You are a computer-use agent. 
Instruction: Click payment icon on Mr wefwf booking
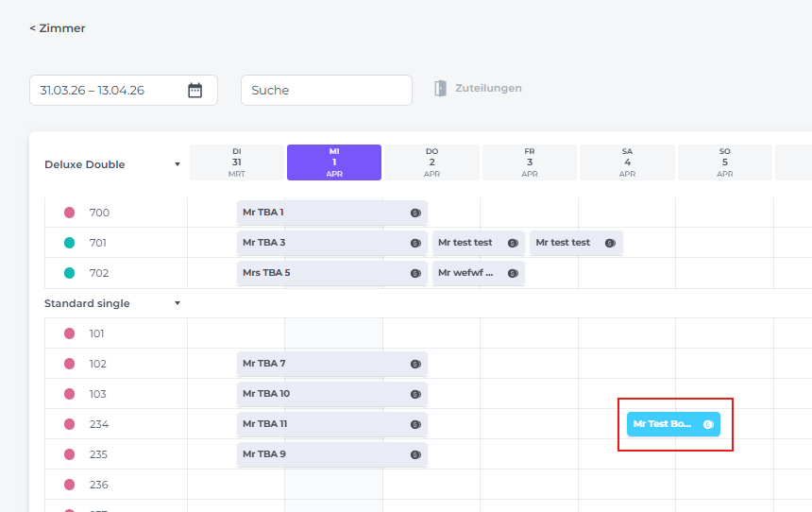click(x=513, y=273)
